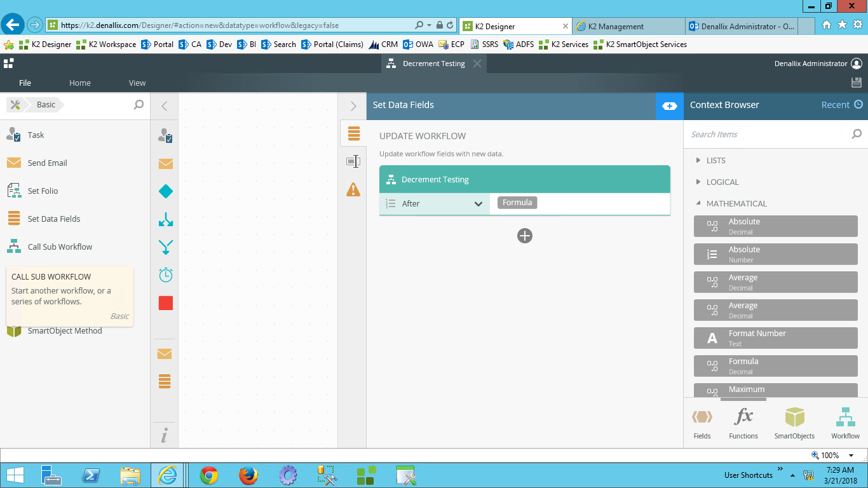Click the task icon in favorites bar
This screenshot has width=868, height=488.
(165, 135)
